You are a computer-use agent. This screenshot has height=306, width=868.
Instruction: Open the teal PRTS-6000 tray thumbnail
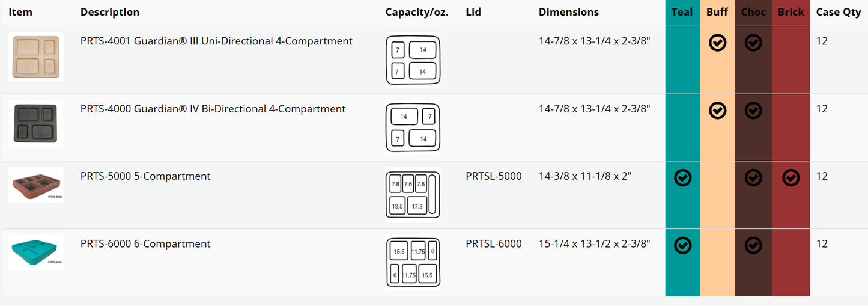coord(36,252)
